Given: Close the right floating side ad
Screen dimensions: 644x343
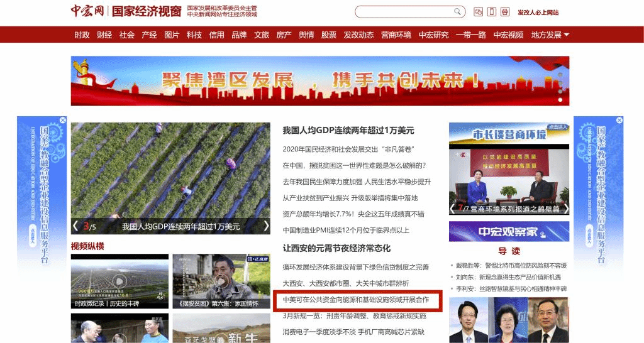Looking at the screenshot, I should [x=619, y=120].
